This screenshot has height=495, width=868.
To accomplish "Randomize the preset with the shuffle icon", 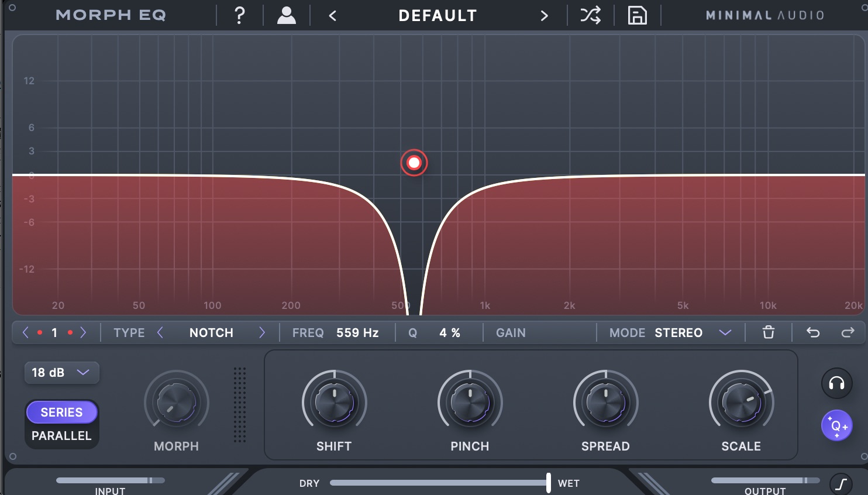I will point(590,15).
